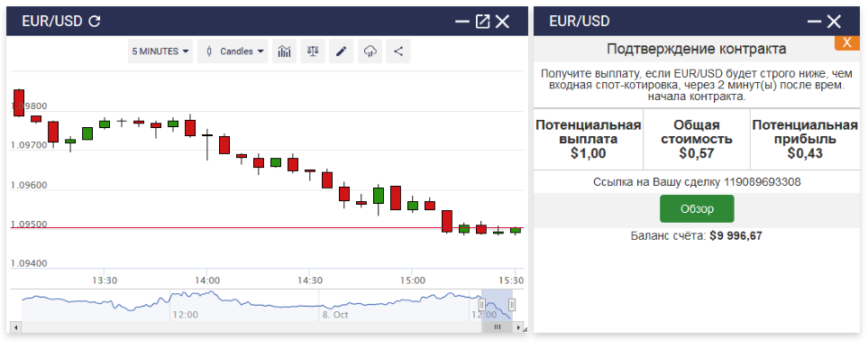Click the 14:30 time axis label
The width and height of the screenshot is (868, 349).
[309, 280]
